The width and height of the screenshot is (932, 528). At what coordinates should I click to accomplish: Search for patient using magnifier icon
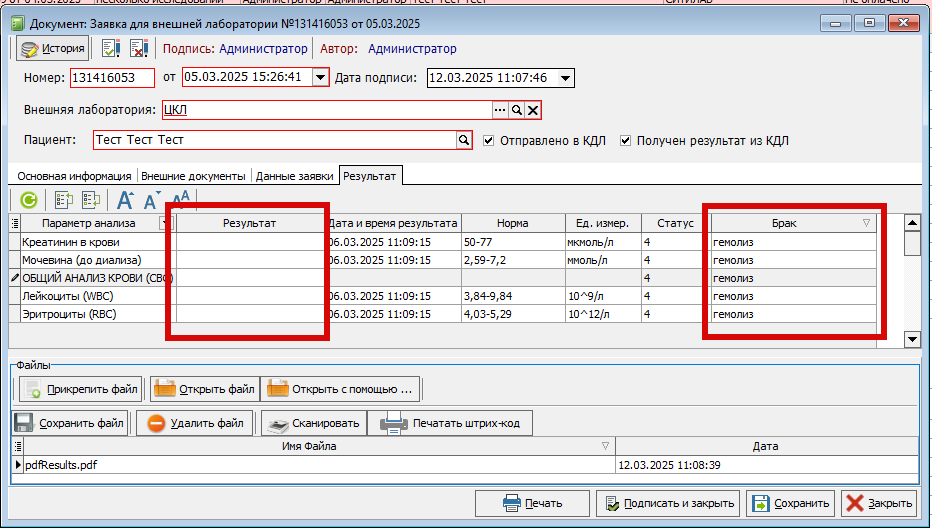[464, 141]
